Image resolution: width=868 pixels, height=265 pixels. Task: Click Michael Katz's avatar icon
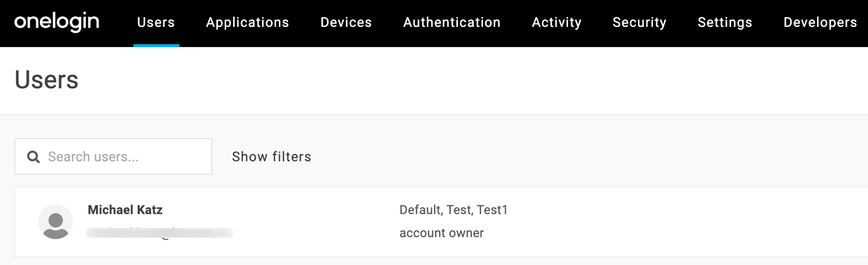coord(56,222)
